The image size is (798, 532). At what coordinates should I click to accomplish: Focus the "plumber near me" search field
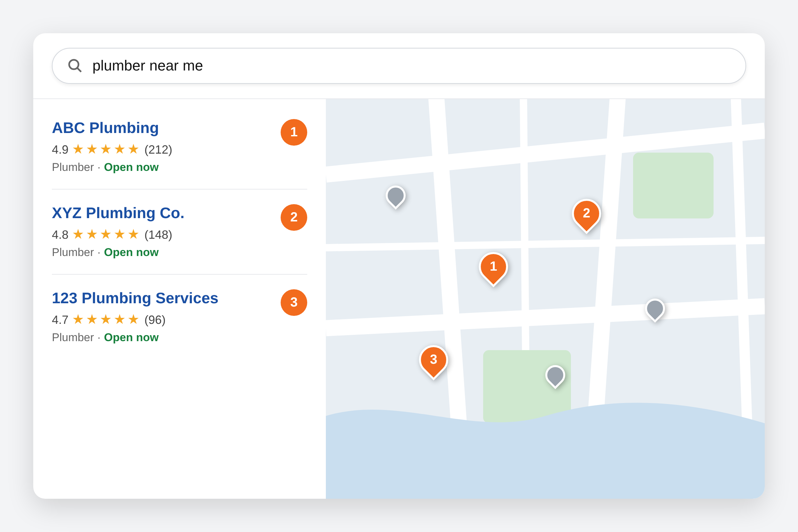click(399, 66)
